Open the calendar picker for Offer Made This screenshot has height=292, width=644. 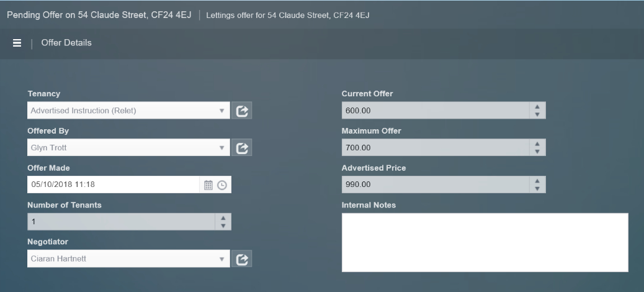pos(208,185)
